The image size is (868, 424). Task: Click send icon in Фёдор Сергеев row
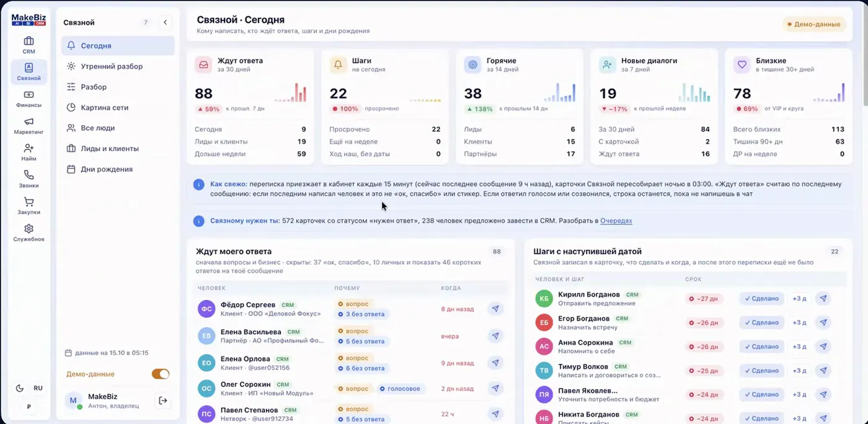(x=495, y=309)
